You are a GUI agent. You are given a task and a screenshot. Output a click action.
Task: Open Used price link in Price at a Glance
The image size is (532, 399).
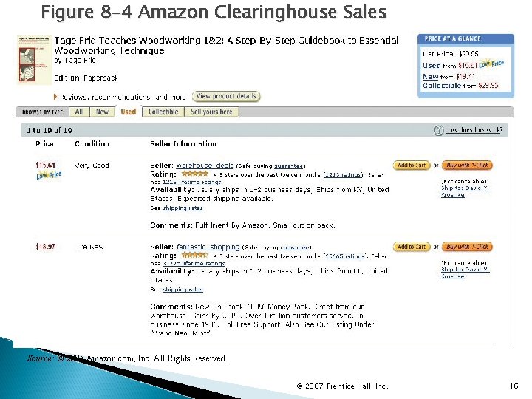point(432,66)
